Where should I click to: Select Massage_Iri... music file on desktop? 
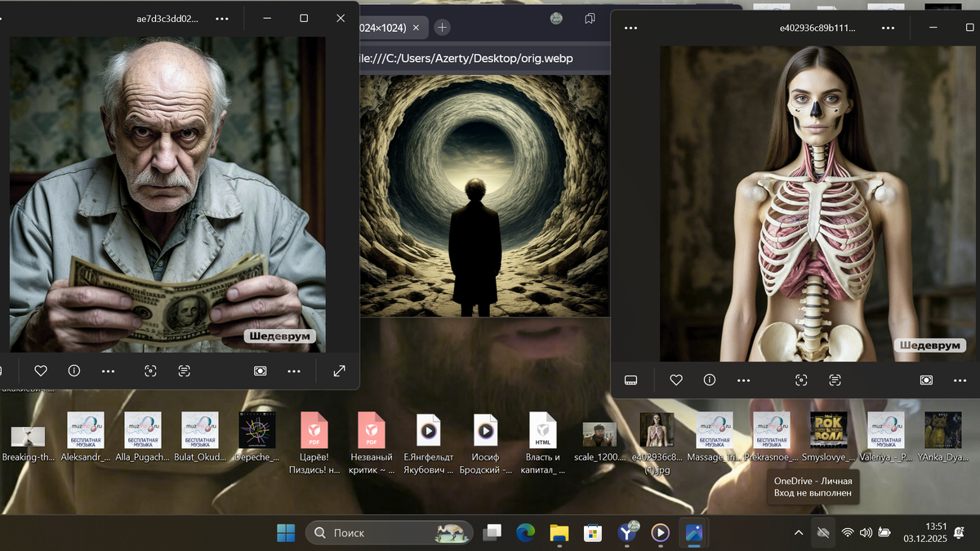(x=715, y=438)
